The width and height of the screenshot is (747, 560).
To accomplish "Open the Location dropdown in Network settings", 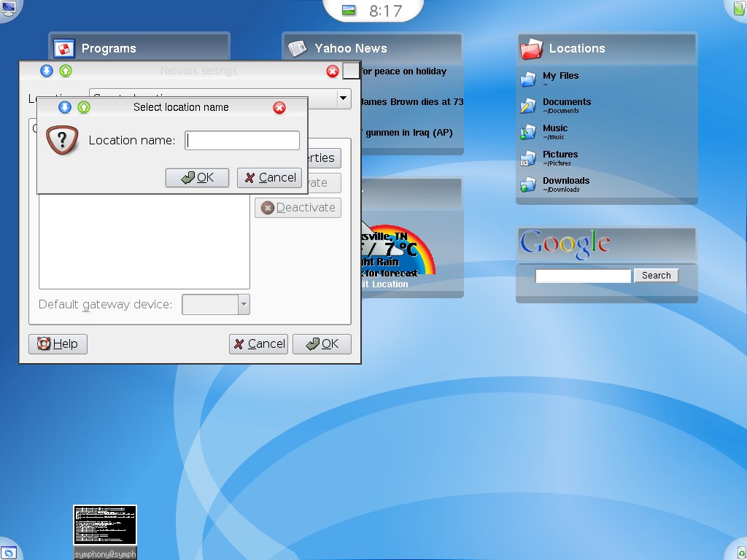I will tap(343, 98).
